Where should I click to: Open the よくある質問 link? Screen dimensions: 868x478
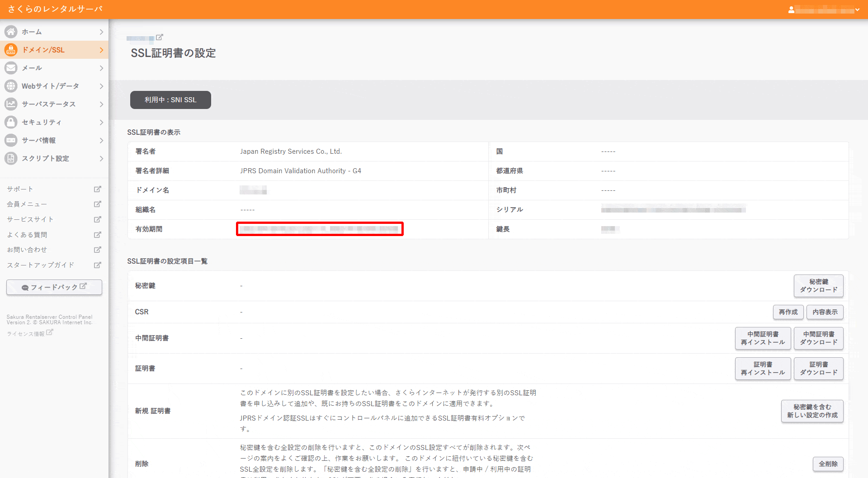[x=27, y=235]
